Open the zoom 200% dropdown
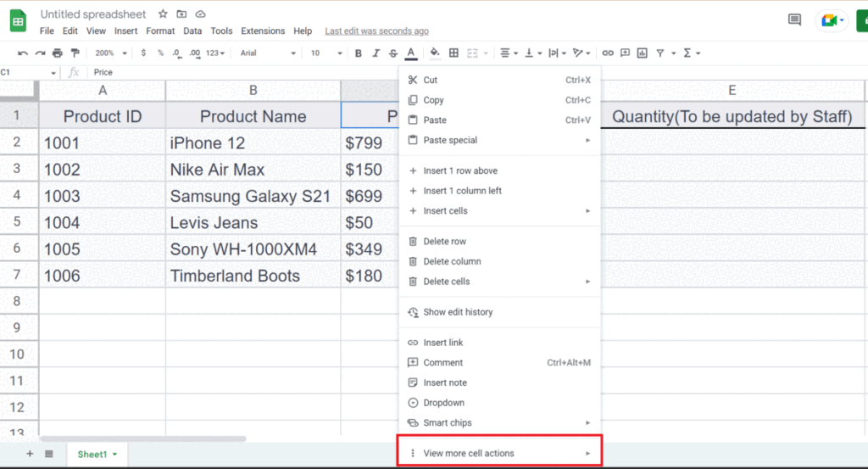The width and height of the screenshot is (868, 469). tap(111, 53)
